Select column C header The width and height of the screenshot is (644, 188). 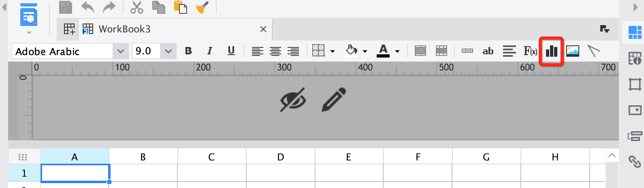point(211,157)
